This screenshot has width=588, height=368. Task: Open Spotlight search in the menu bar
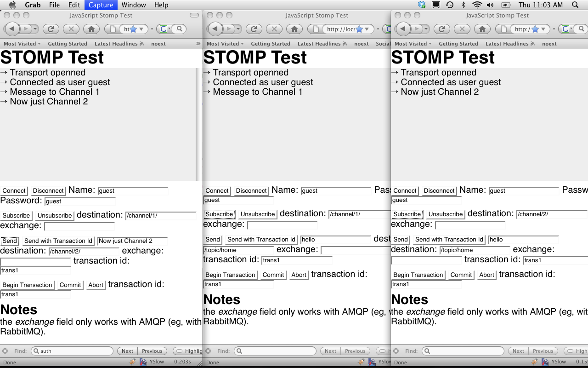click(575, 5)
